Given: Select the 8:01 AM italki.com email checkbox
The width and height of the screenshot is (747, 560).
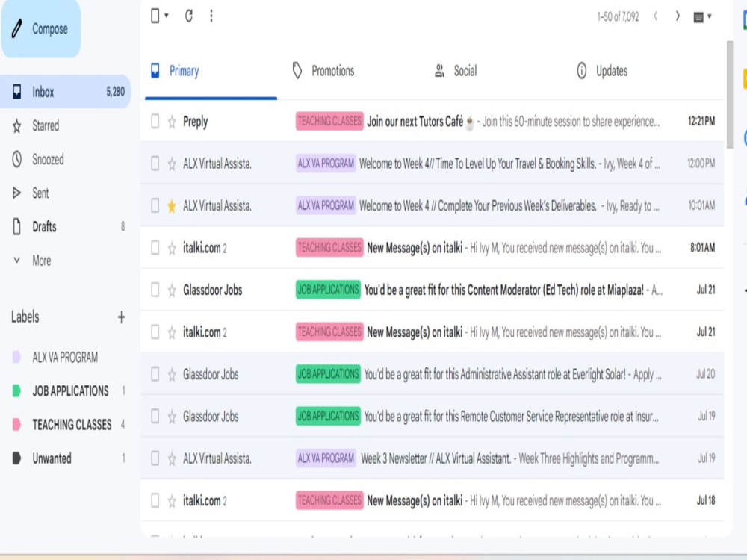Looking at the screenshot, I should (155, 248).
